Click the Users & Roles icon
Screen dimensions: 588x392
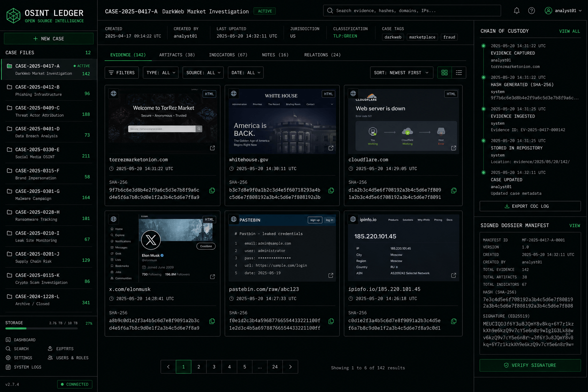coord(50,358)
